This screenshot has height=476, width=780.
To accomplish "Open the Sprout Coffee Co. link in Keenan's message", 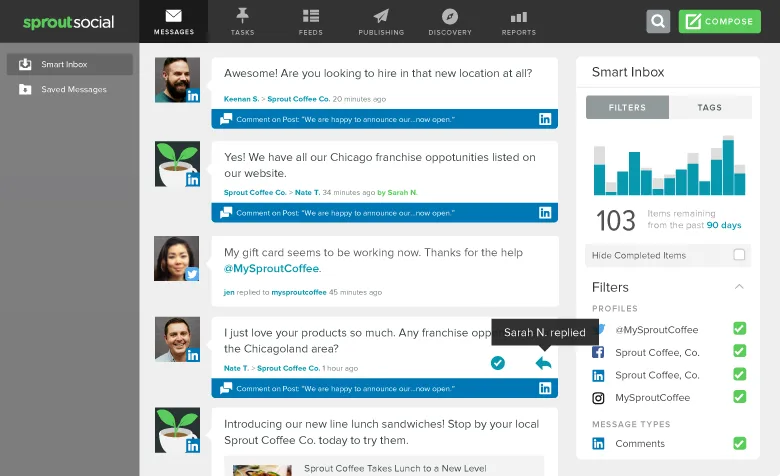I will [298, 99].
